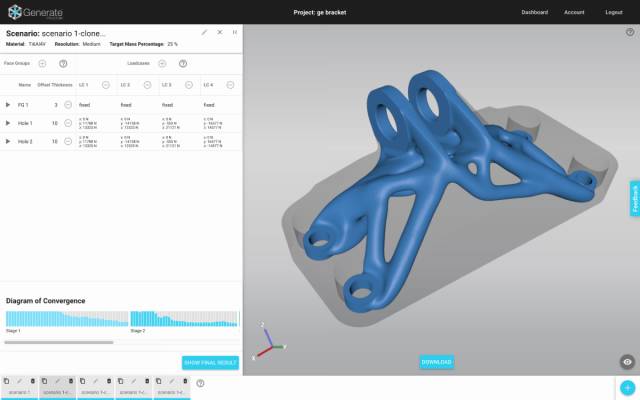640x400 pixels.
Task: Go to the Account menu
Action: coord(574,12)
